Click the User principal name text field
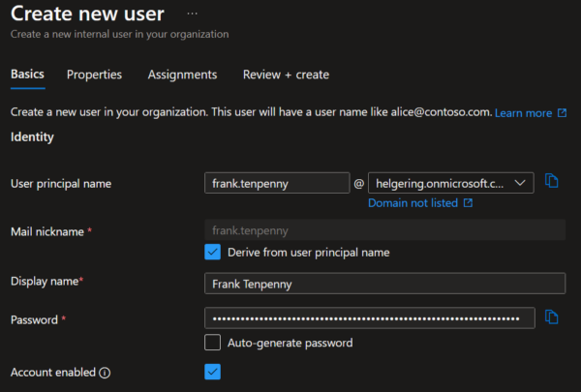581x392 pixels. [277, 183]
